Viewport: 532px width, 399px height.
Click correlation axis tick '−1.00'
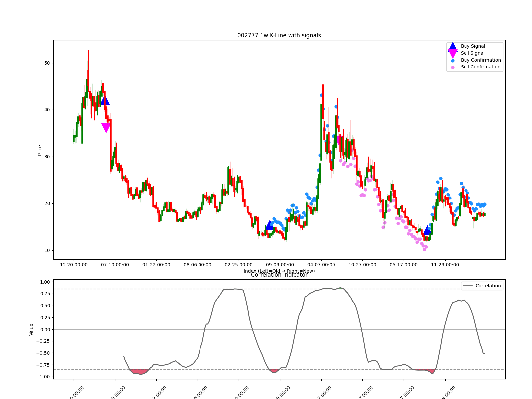[43, 377]
